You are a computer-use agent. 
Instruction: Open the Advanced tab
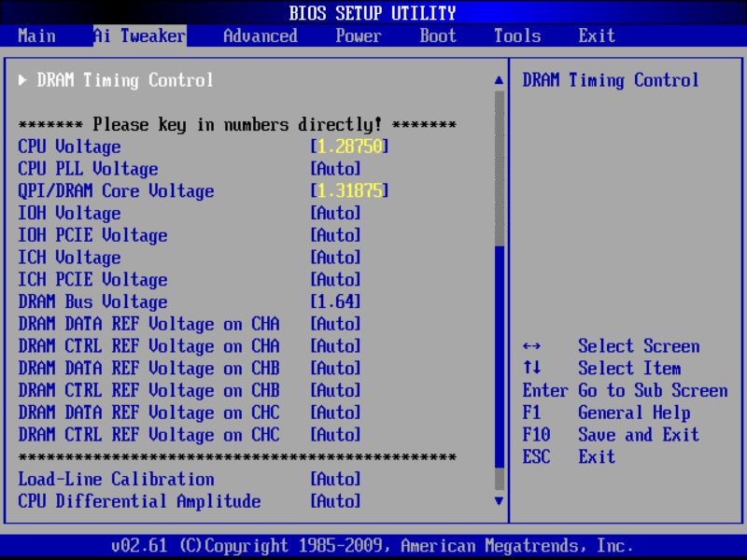coord(261,35)
